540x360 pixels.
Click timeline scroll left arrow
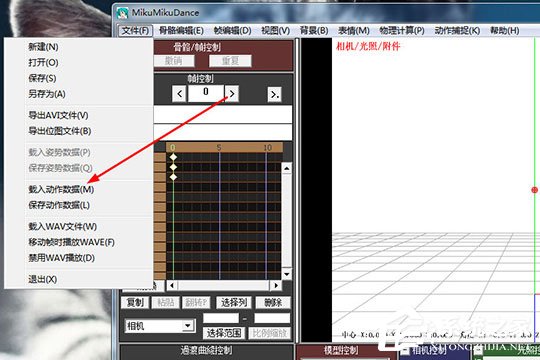172,285
